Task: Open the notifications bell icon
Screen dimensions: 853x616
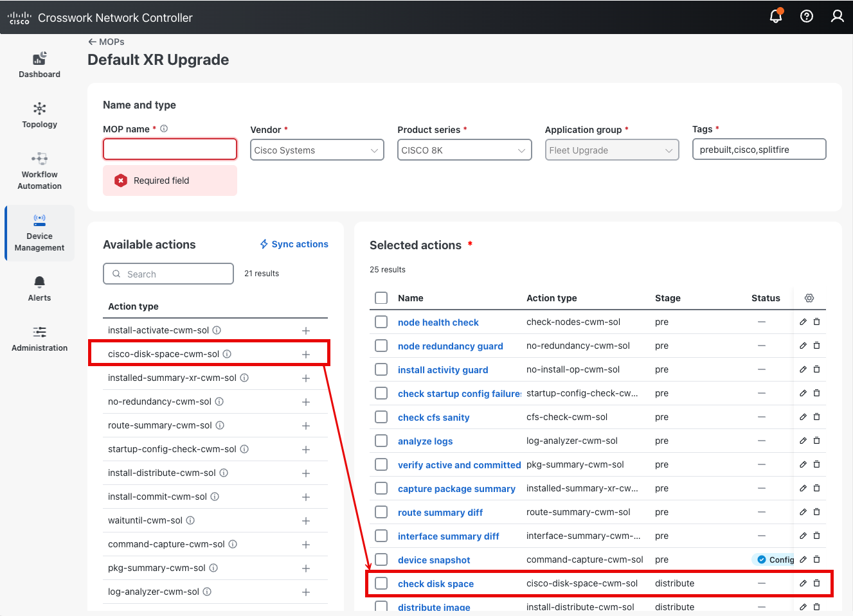Action: pos(776,17)
